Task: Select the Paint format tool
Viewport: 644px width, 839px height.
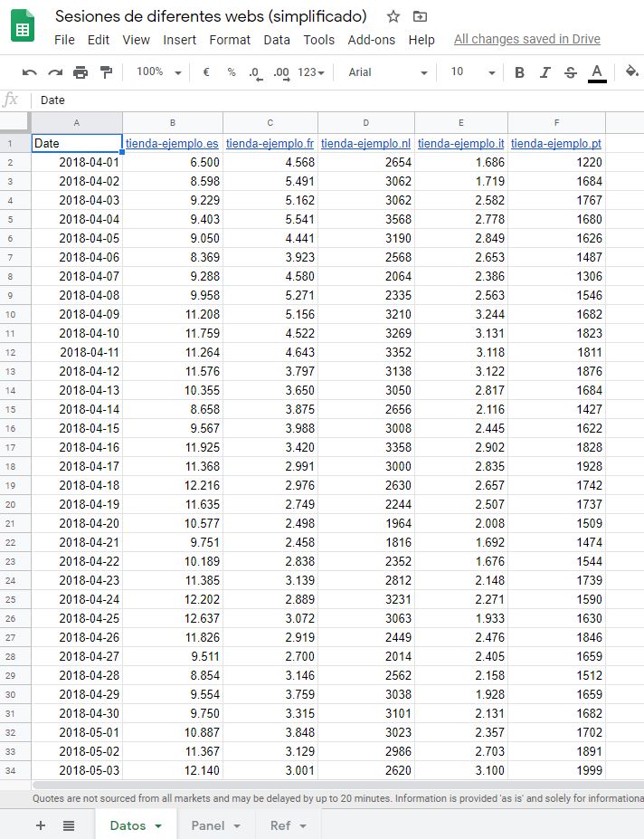Action: tap(106, 72)
